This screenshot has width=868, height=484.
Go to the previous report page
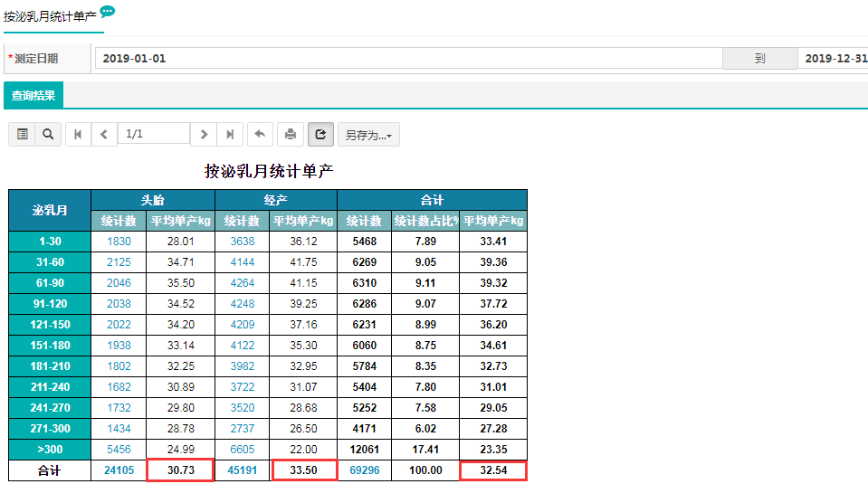pyautogui.click(x=104, y=135)
